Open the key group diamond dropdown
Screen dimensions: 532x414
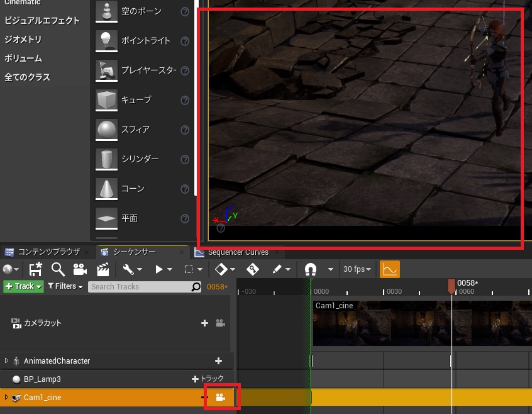click(x=224, y=269)
